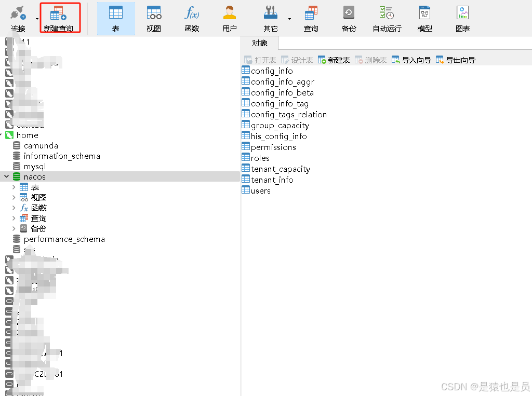532x396 pixels.
Task: Select the config_info_tag table
Action: click(x=280, y=103)
